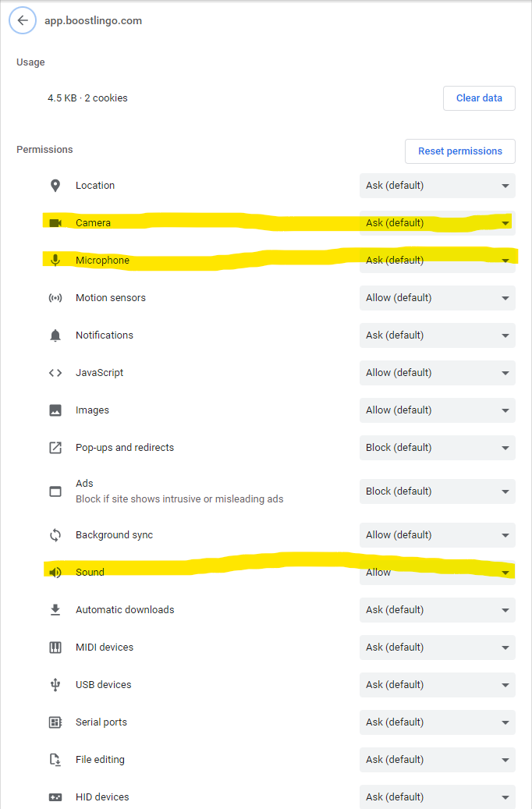Click the back arrow icon
532x809 pixels.
(x=23, y=20)
